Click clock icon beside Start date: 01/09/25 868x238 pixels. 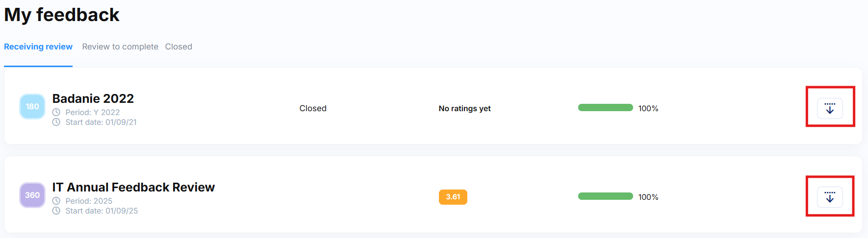(56, 211)
